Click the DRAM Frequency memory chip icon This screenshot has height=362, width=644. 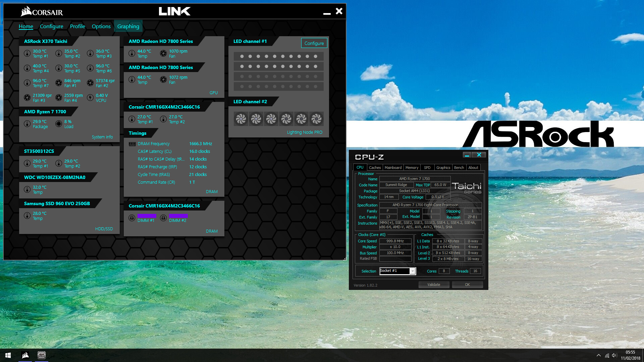point(132,144)
